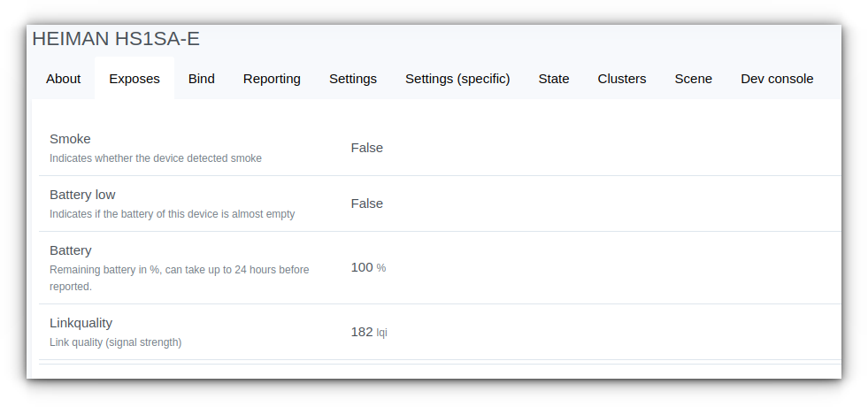Select the 182 lqi value
868x407 pixels.
369,332
